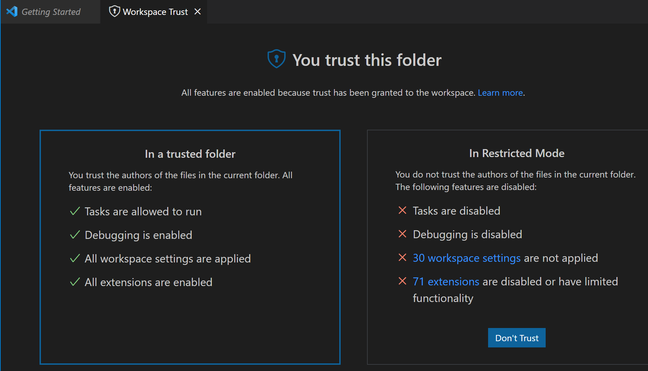Image resolution: width=648 pixels, height=371 pixels.
Task: Click the You trust the authors description text
Action: click(x=181, y=181)
